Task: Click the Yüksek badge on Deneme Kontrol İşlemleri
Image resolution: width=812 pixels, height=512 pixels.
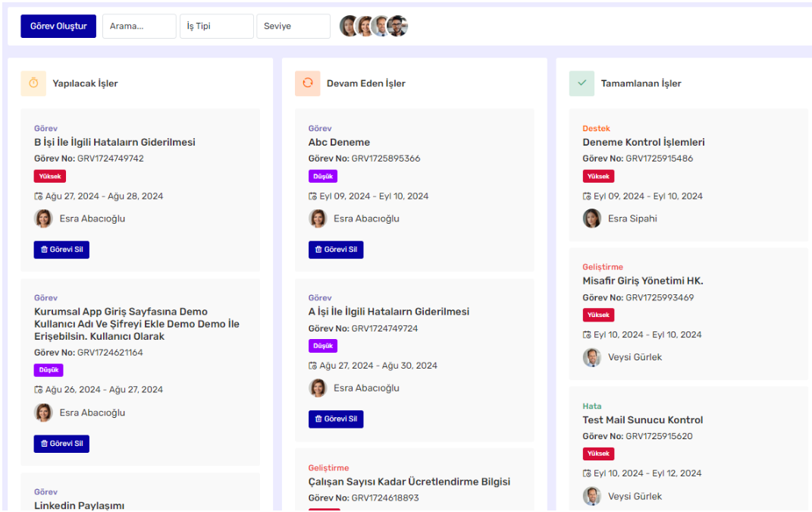Action: pyautogui.click(x=598, y=176)
